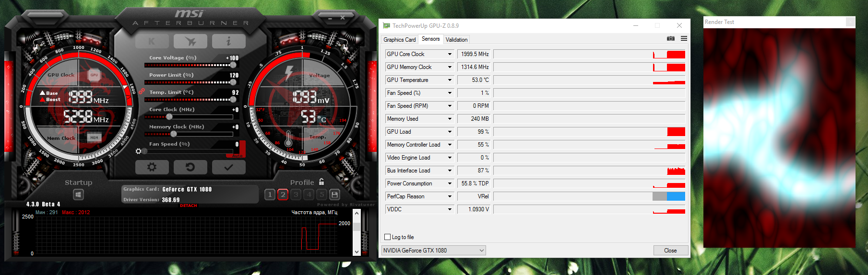Open fan speed settings gear icon
The height and width of the screenshot is (275, 868).
pyautogui.click(x=139, y=151)
